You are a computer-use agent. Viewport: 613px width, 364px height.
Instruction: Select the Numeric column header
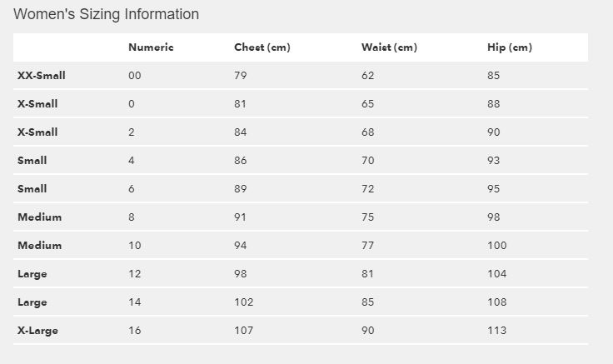click(x=151, y=47)
